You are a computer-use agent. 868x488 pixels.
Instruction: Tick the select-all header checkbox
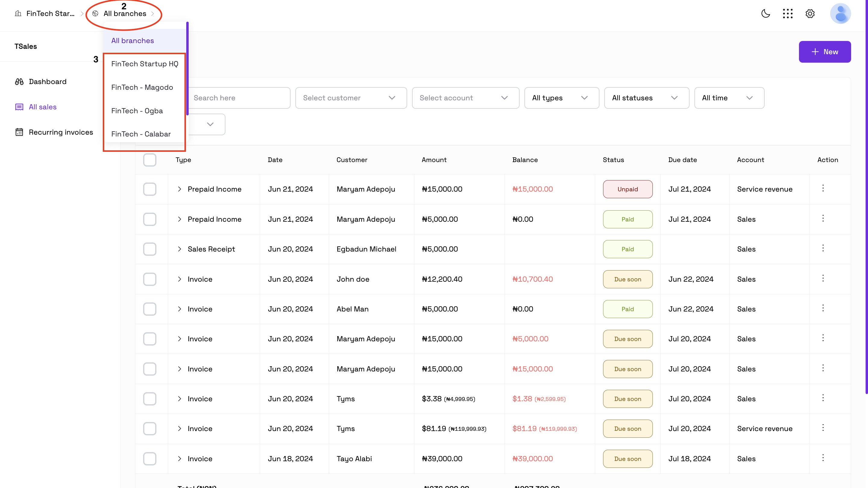click(x=149, y=160)
